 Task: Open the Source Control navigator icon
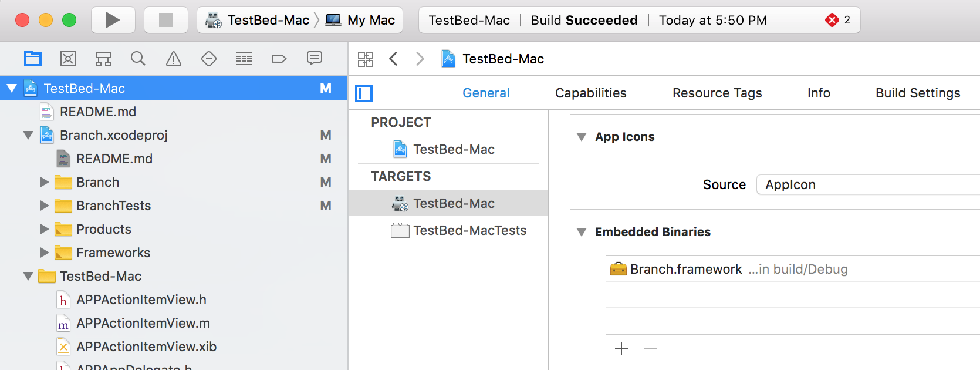[x=68, y=59]
